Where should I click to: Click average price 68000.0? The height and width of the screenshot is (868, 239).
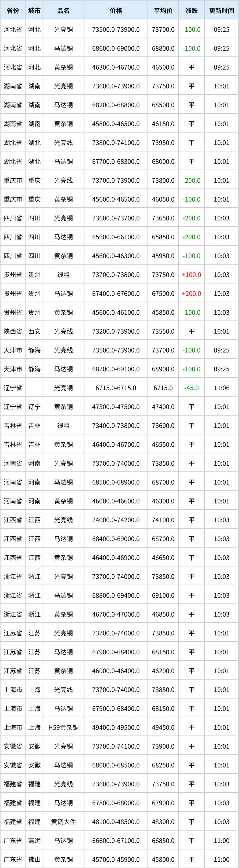[163, 162]
